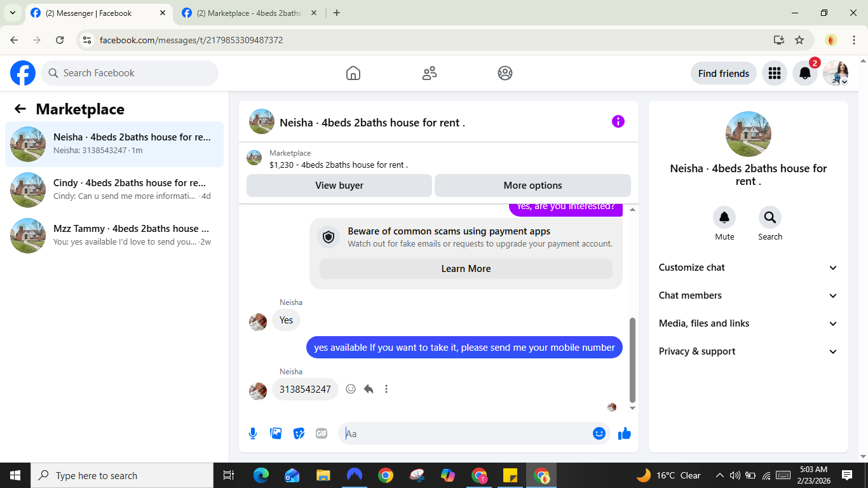Image resolution: width=868 pixels, height=488 pixels.
Task: Open more options for 3138543247 message
Action: [x=386, y=389]
